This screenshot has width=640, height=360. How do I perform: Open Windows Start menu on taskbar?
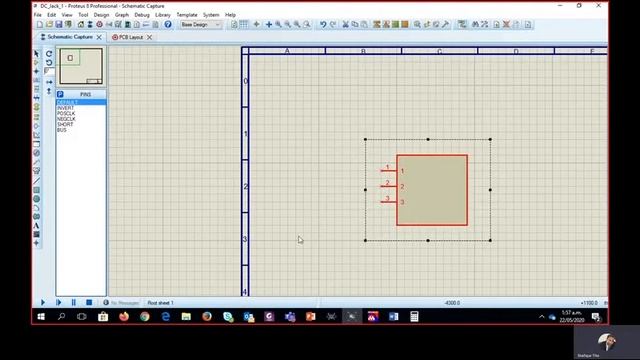[x=41, y=316]
